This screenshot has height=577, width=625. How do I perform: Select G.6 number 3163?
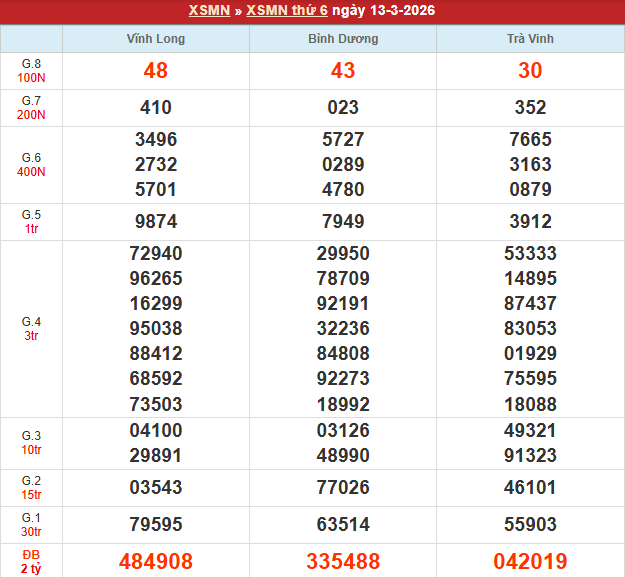point(530,165)
